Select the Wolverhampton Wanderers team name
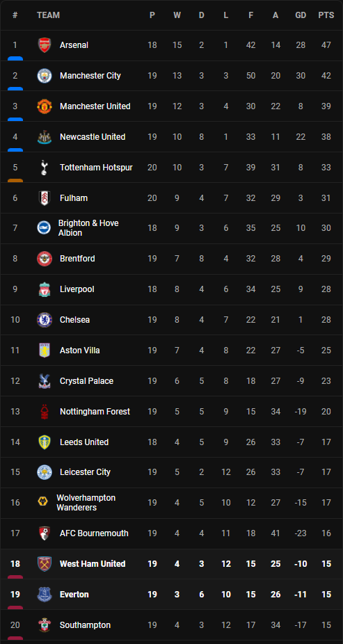Viewport: 343px width, 644px height. 86,503
